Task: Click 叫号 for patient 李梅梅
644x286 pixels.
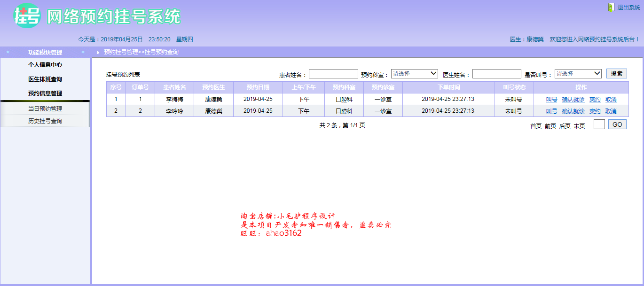Action: click(x=551, y=99)
